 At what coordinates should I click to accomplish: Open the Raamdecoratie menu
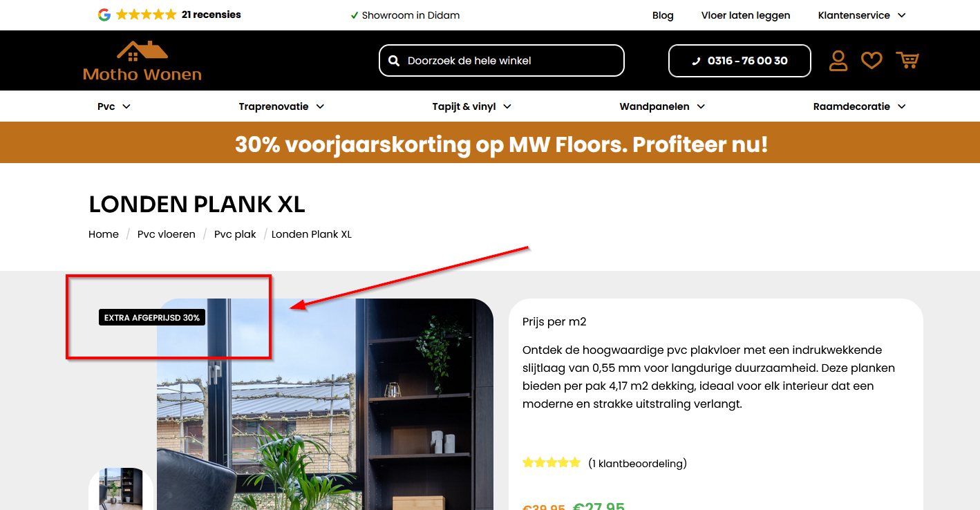tap(859, 106)
